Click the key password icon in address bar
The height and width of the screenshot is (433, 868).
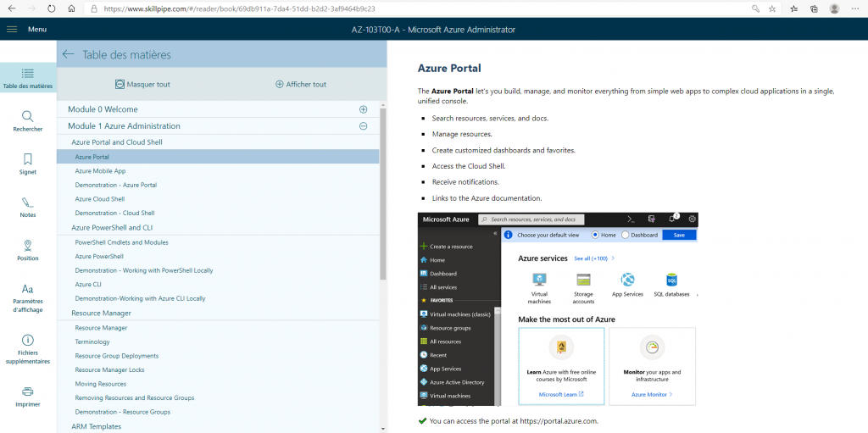[755, 8]
